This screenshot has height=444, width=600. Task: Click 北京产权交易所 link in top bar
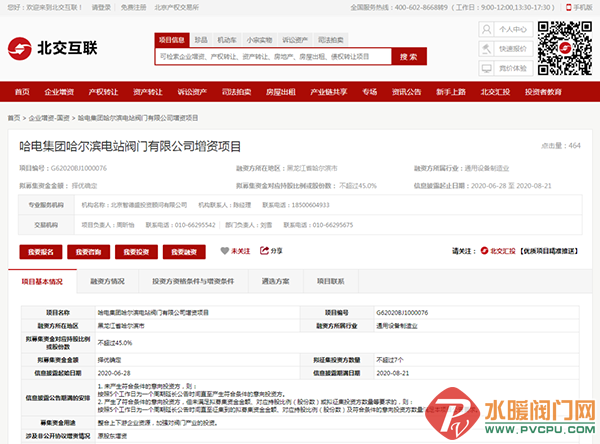(176, 7)
